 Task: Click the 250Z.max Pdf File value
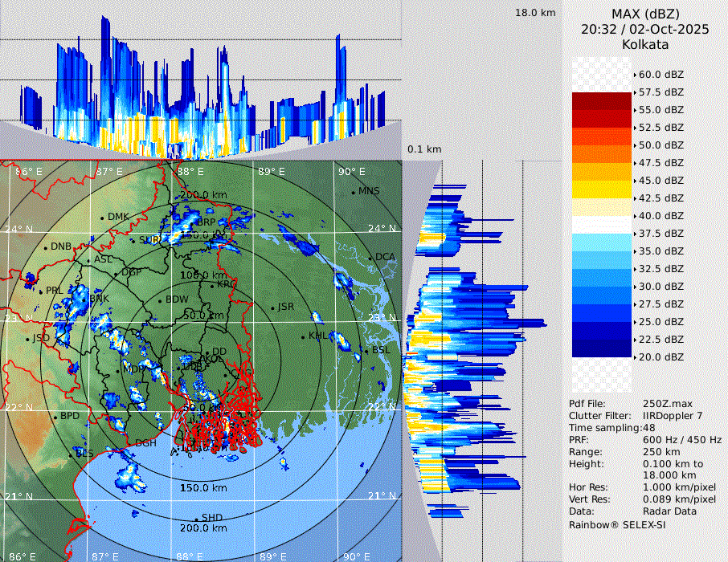pyautogui.click(x=667, y=404)
